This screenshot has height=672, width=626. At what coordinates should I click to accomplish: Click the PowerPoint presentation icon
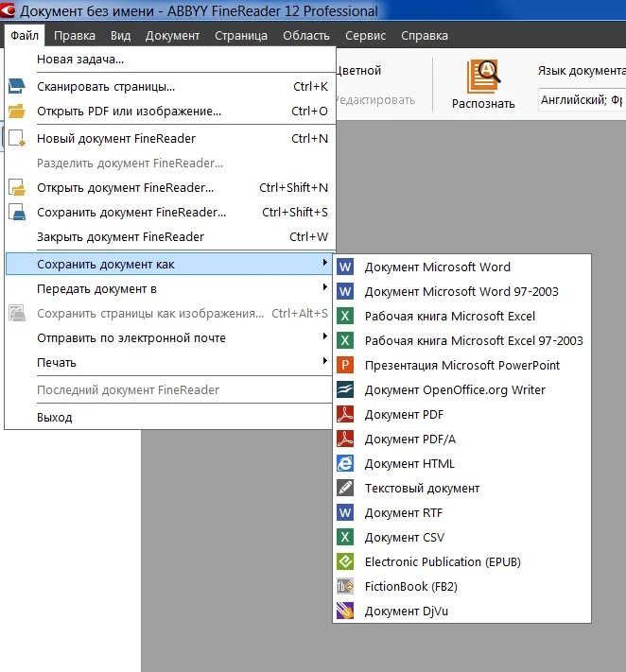click(x=345, y=365)
